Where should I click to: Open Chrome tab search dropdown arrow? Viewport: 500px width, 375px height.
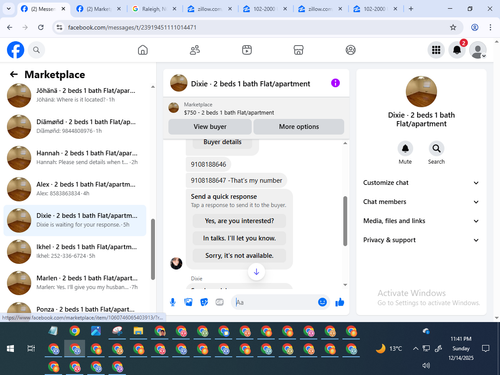(9, 9)
